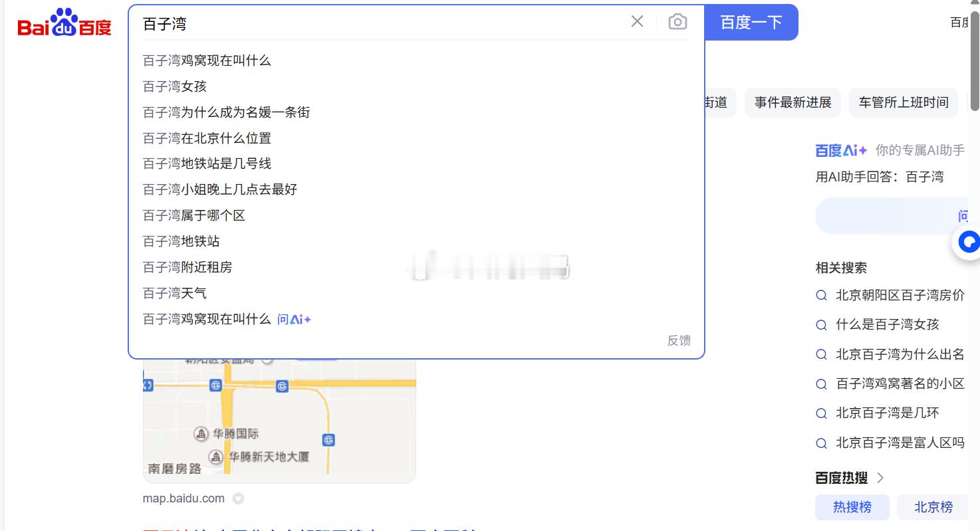980x531 pixels.
Task: Switch to the 北京榜 tab
Action: click(x=933, y=507)
